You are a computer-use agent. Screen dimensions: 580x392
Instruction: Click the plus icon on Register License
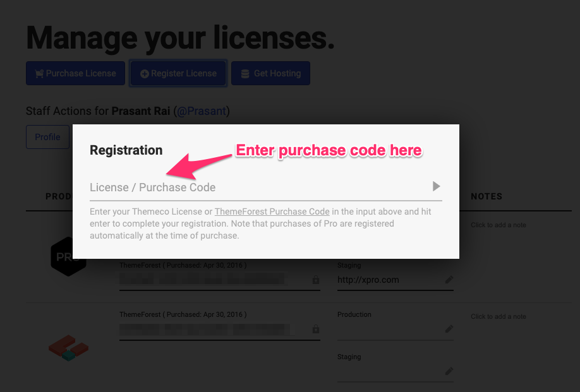click(145, 74)
